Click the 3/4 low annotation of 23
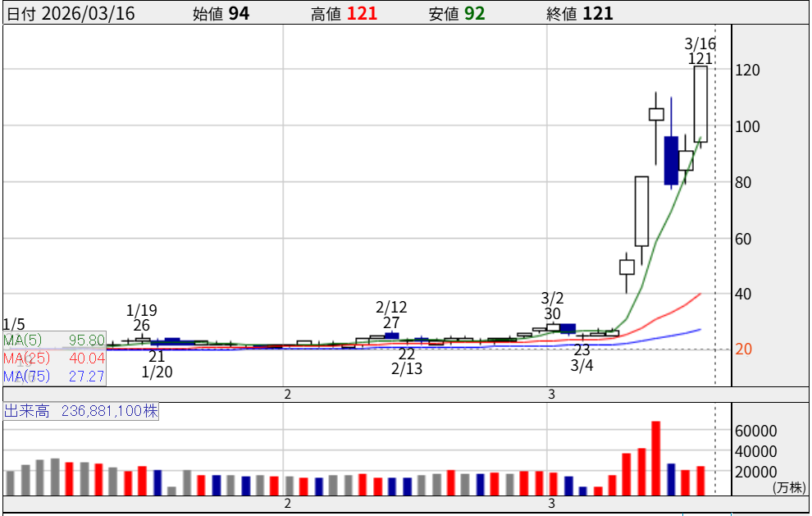 click(582, 350)
